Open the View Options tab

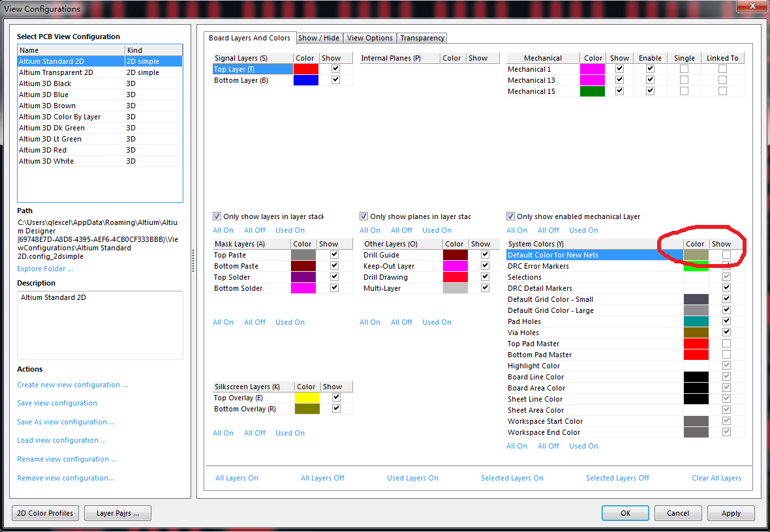369,38
